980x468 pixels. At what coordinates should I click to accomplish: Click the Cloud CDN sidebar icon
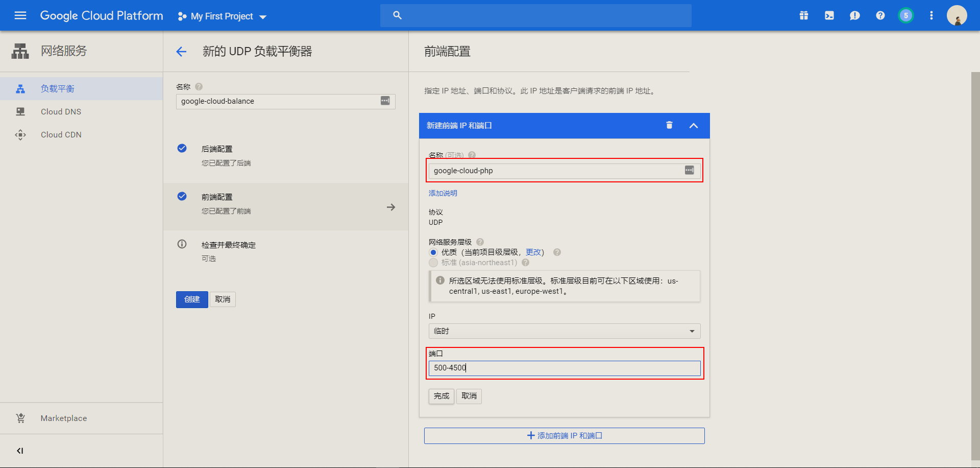tap(20, 135)
